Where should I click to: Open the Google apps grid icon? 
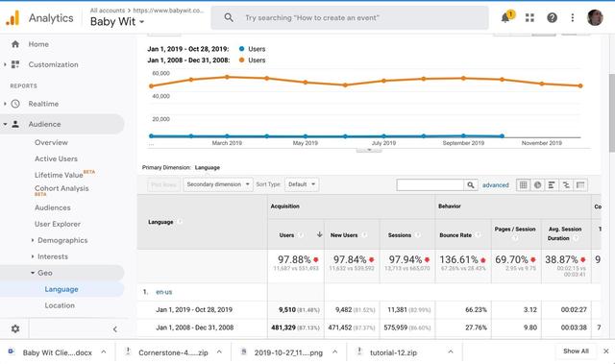point(529,17)
